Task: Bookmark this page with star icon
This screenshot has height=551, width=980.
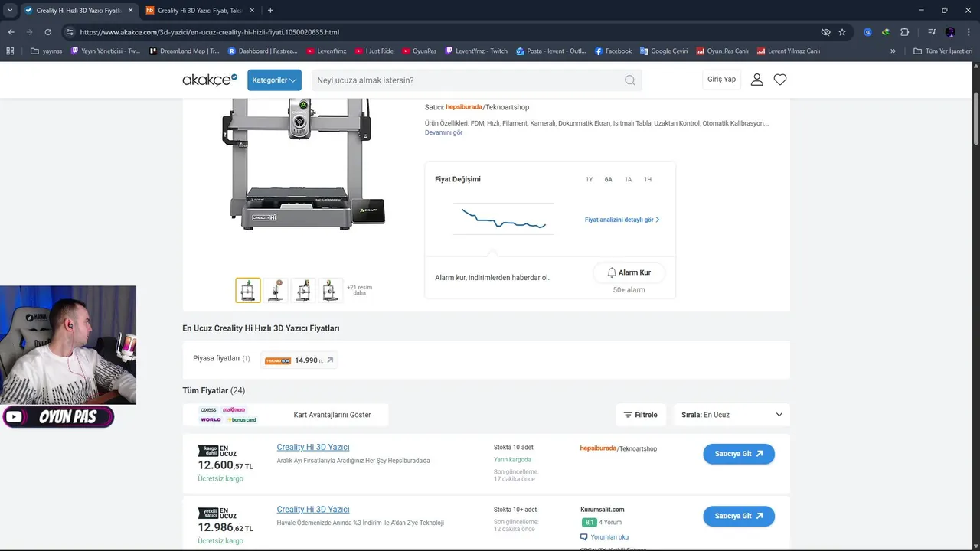Action: [842, 32]
